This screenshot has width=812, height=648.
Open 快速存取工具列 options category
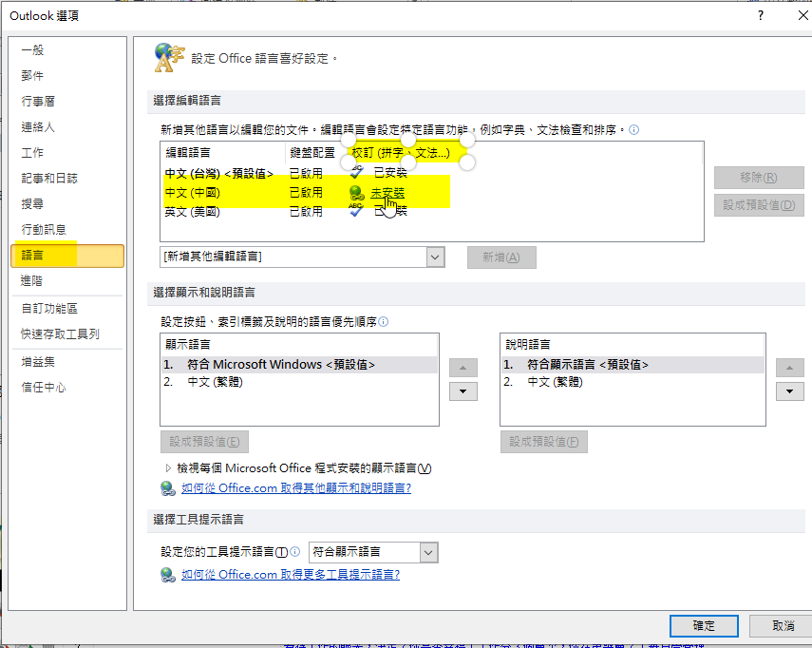67,334
